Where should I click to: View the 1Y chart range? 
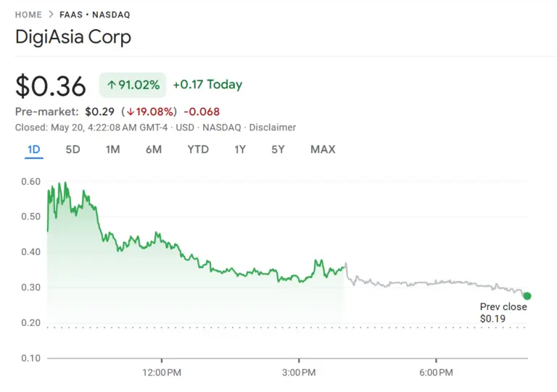coord(240,149)
